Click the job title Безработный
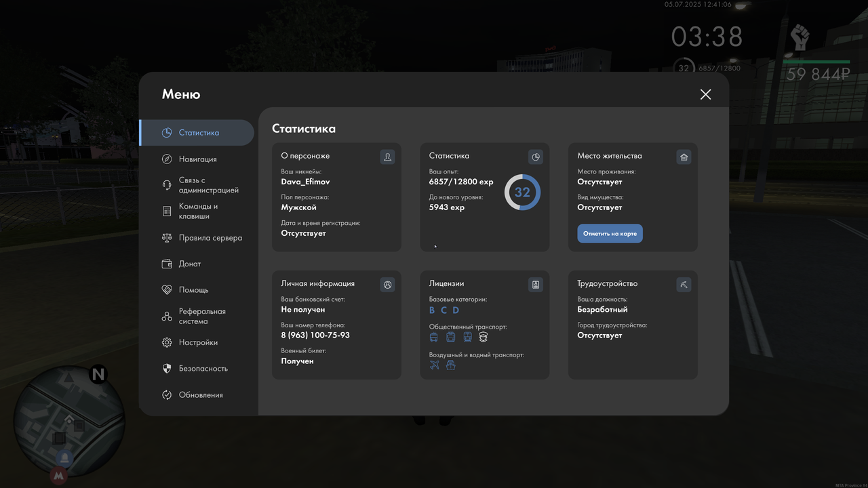Screen dimensions: 868x488 603,310
